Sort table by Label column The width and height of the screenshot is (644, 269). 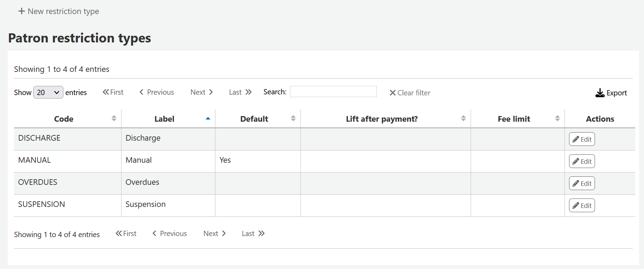click(x=168, y=119)
